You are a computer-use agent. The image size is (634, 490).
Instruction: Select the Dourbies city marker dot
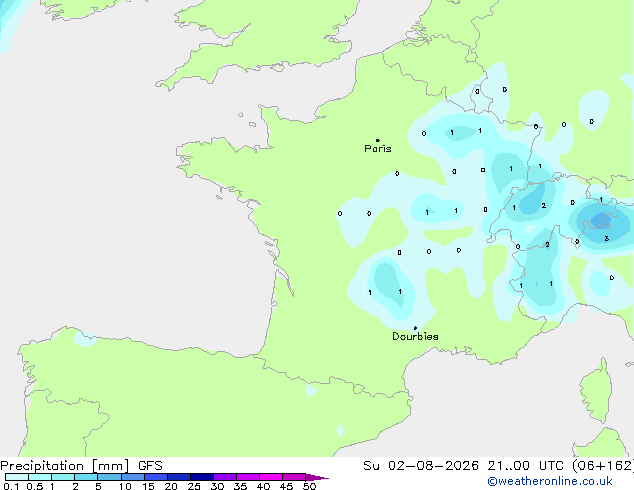[x=415, y=328]
